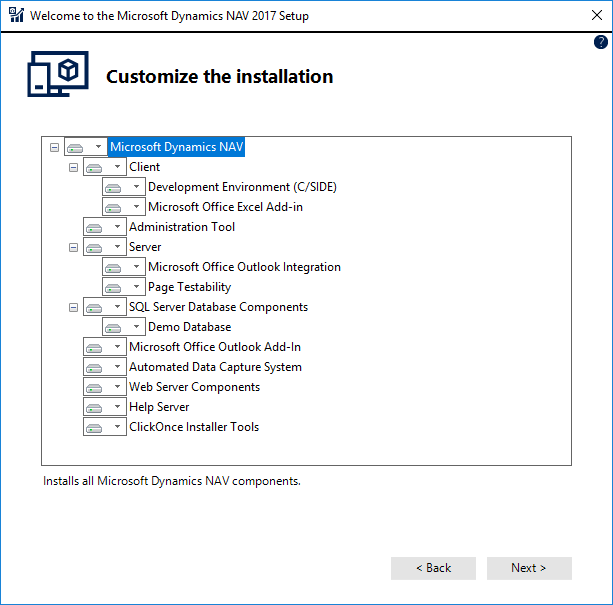Open install option dropdown for Automated Data Capture System
The height and width of the screenshot is (605, 613).
pos(104,367)
